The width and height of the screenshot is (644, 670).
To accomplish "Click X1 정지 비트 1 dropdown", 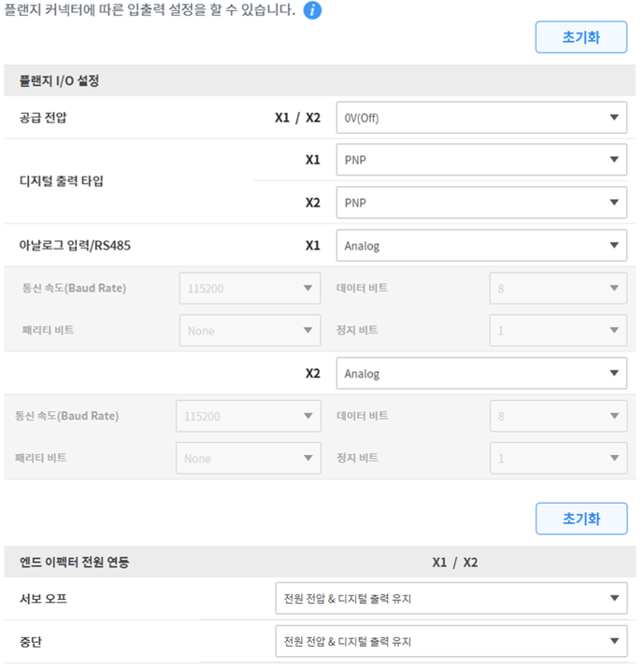I will (558, 330).
